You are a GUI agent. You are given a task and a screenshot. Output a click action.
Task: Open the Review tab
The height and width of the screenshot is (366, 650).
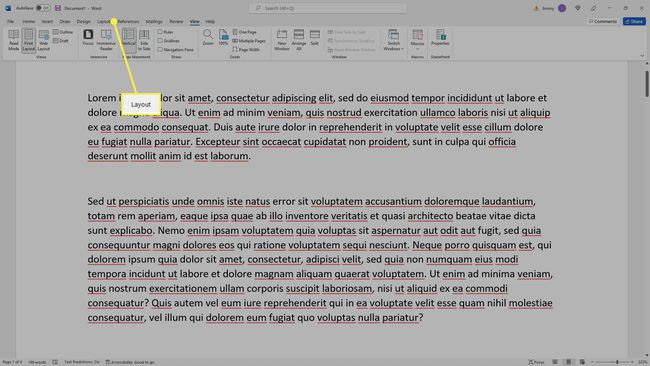(176, 21)
